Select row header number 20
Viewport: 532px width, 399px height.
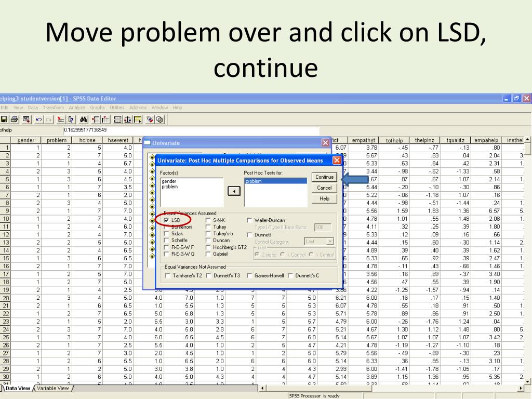point(5,298)
